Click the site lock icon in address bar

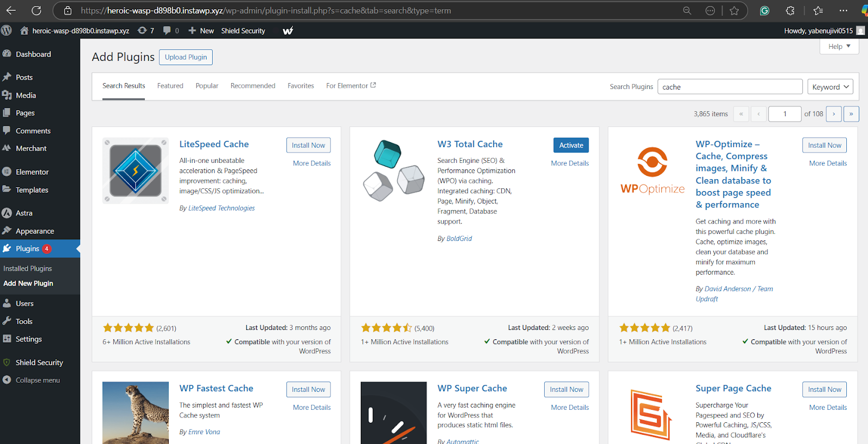[68, 10]
